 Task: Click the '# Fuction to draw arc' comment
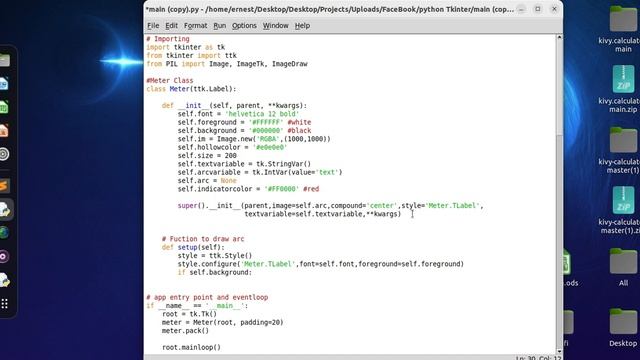pos(203,239)
